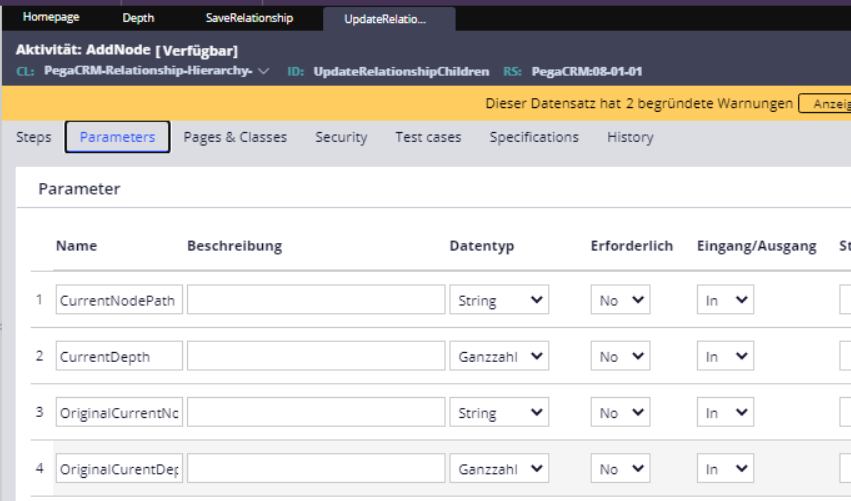This screenshot has width=851, height=501.
Task: Click the UpdateRelationshipChildren ID text
Action: click(x=401, y=72)
